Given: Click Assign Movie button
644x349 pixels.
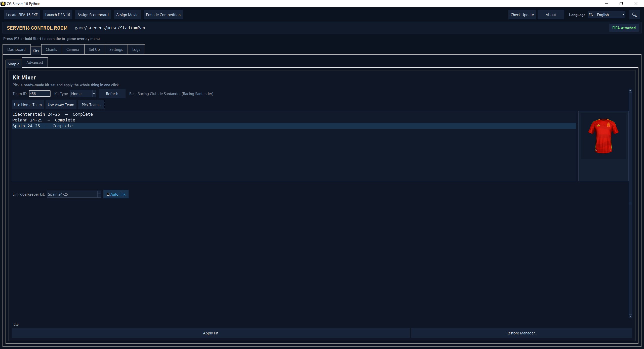Looking at the screenshot, I should tap(127, 15).
